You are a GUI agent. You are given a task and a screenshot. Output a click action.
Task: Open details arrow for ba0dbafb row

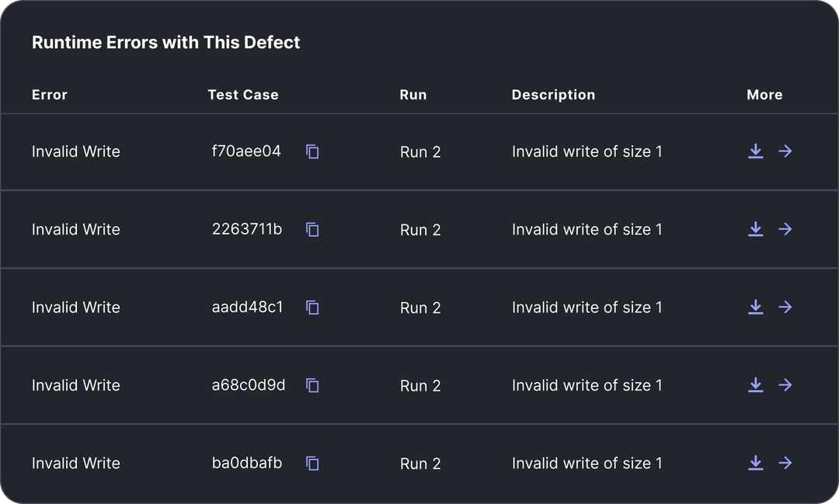[x=785, y=463]
